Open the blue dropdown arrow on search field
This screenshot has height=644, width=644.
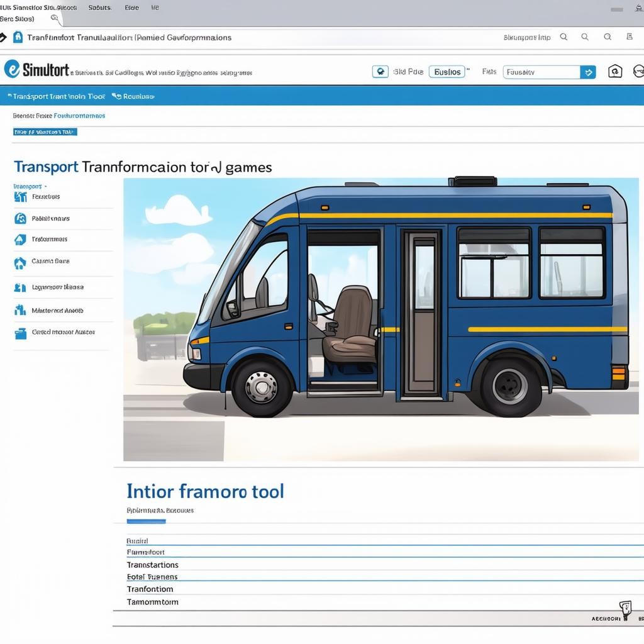pos(588,72)
